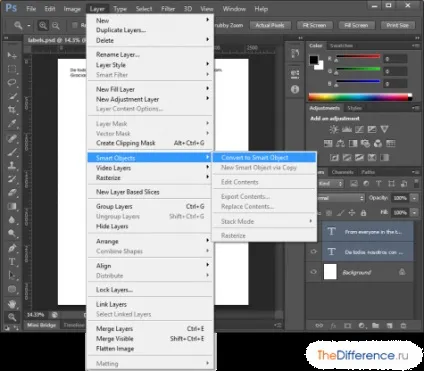Click Add Layer Mask icon
Screen dimensions: 424x371
point(347,326)
